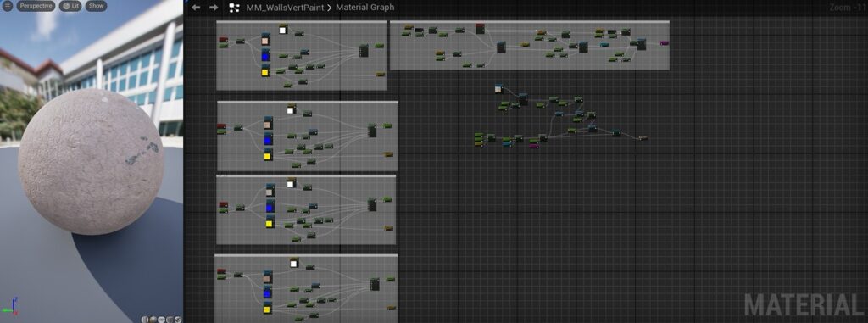Select the purple node ending the wide top comment box
The width and height of the screenshot is (868, 323).
tap(665, 42)
